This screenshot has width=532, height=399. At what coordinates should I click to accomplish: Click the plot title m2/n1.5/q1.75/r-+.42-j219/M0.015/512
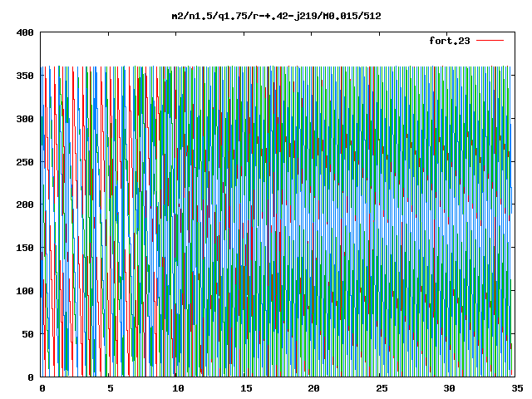(276, 16)
